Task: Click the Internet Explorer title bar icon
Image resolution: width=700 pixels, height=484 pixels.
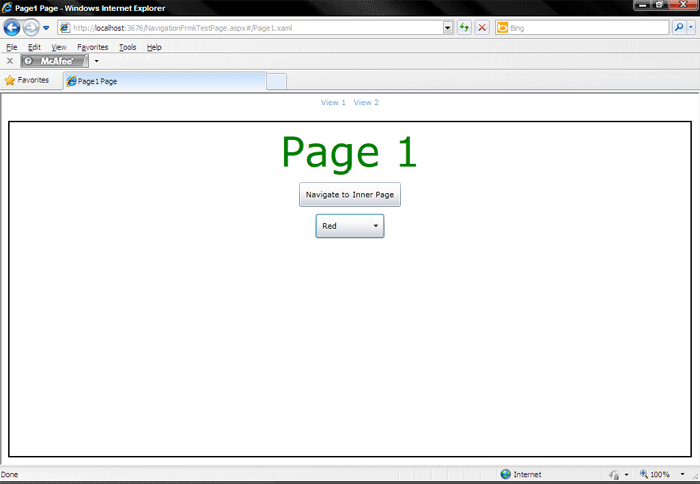Action: click(7, 8)
